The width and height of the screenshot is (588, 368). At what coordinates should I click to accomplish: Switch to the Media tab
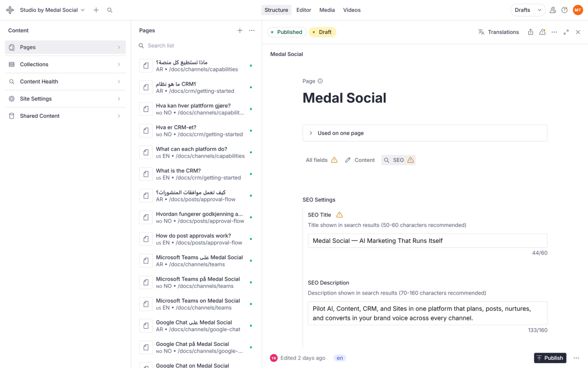[x=327, y=10]
